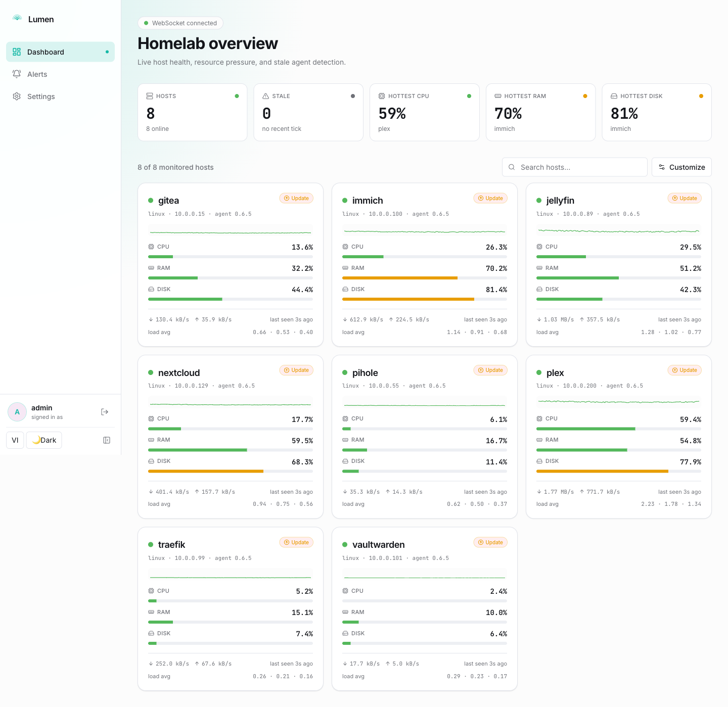728x707 pixels.
Task: Click the search magnifier icon
Action: [x=512, y=167]
